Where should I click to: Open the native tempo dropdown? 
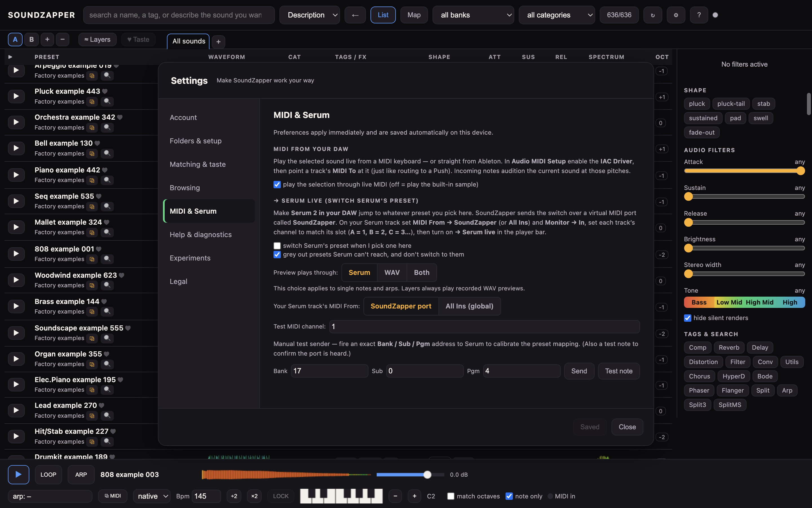pyautogui.click(x=152, y=496)
